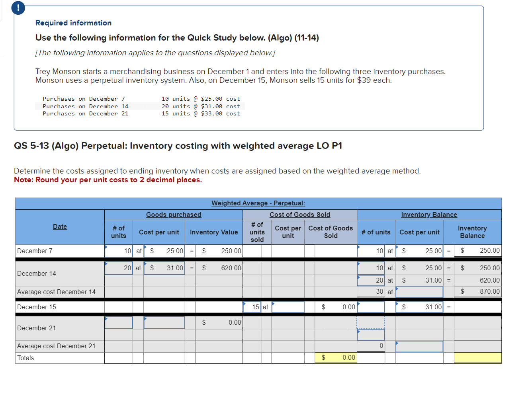532x398 pixels.
Task: Edit December 7 inventory balance cost per unit
Action: pyautogui.click(x=419, y=251)
